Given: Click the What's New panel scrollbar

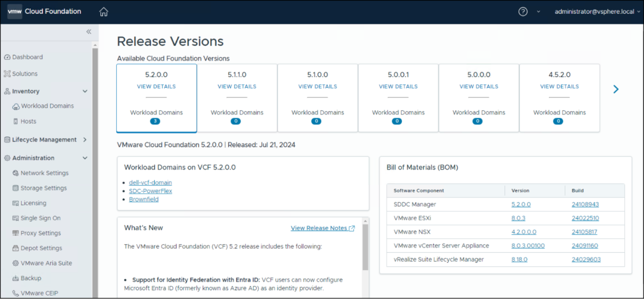Looking at the screenshot, I should pyautogui.click(x=365, y=248).
